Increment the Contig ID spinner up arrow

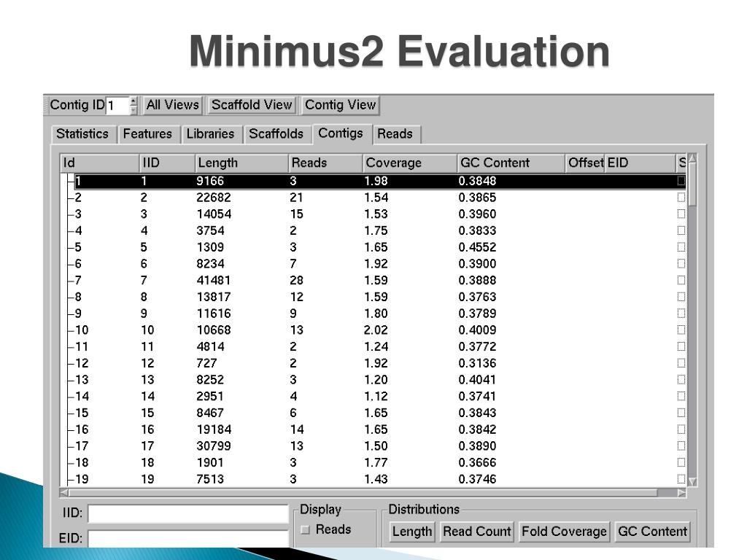tap(133, 101)
